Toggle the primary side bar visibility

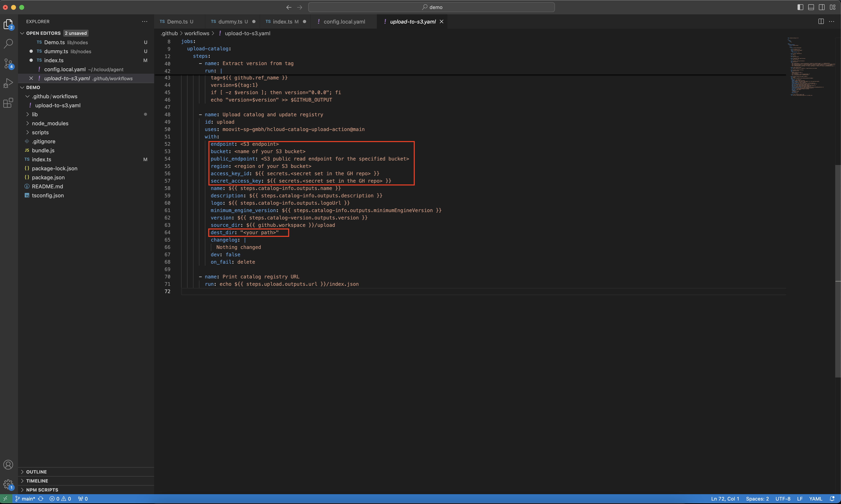tap(800, 7)
